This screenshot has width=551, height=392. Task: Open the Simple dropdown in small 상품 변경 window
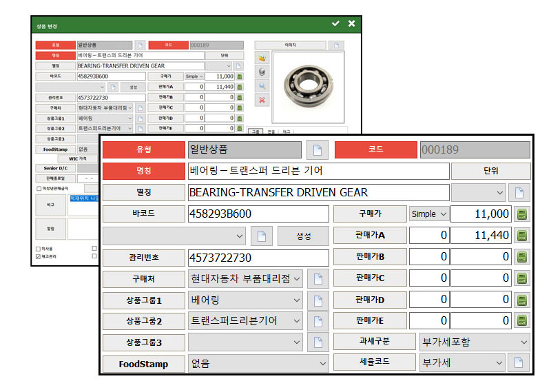point(194,76)
